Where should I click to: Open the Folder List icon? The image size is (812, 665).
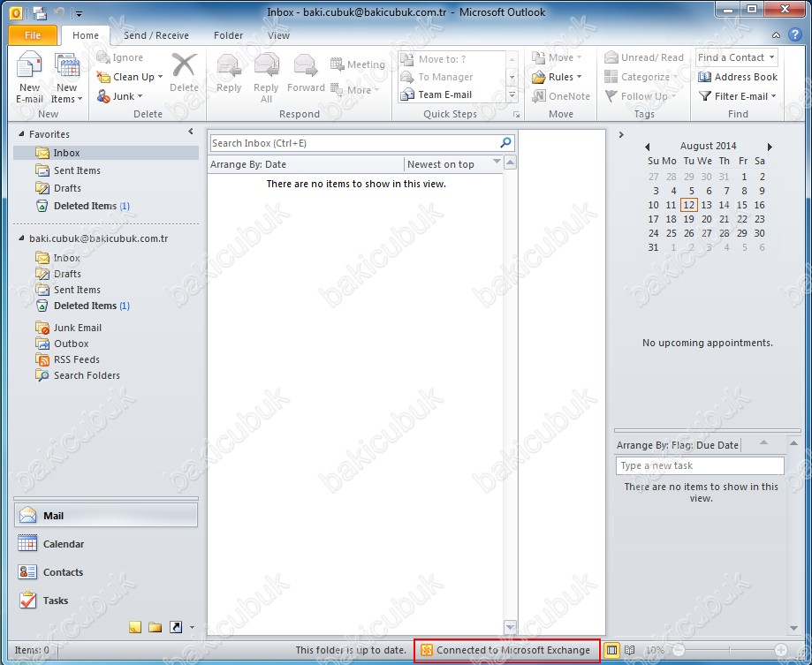tap(155, 628)
